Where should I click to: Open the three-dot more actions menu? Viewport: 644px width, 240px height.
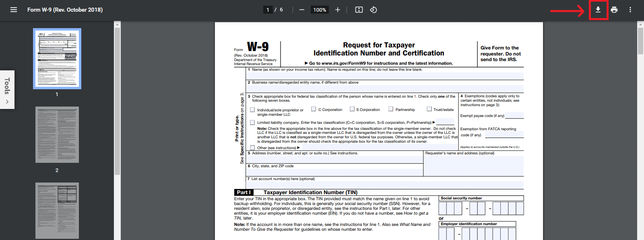coord(630,10)
